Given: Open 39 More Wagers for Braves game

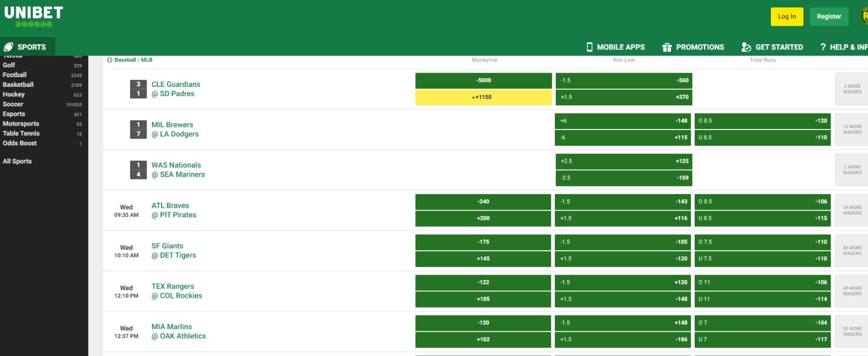Looking at the screenshot, I should point(852,210).
